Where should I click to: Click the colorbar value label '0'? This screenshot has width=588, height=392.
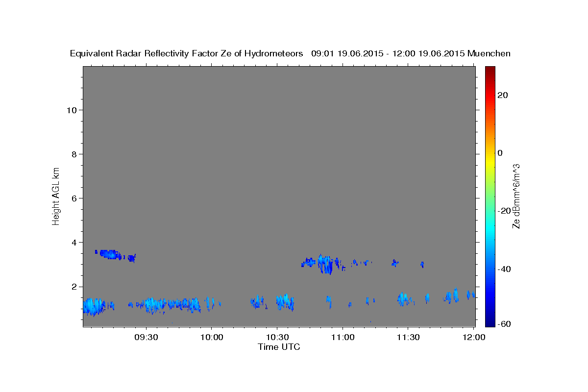500,153
